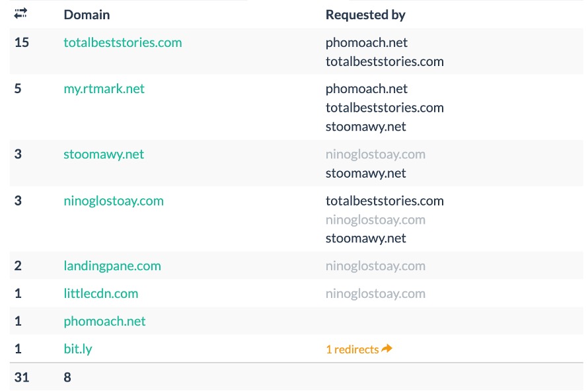588x391 pixels.
Task: Open the landingpane.com domain link
Action: (x=112, y=266)
